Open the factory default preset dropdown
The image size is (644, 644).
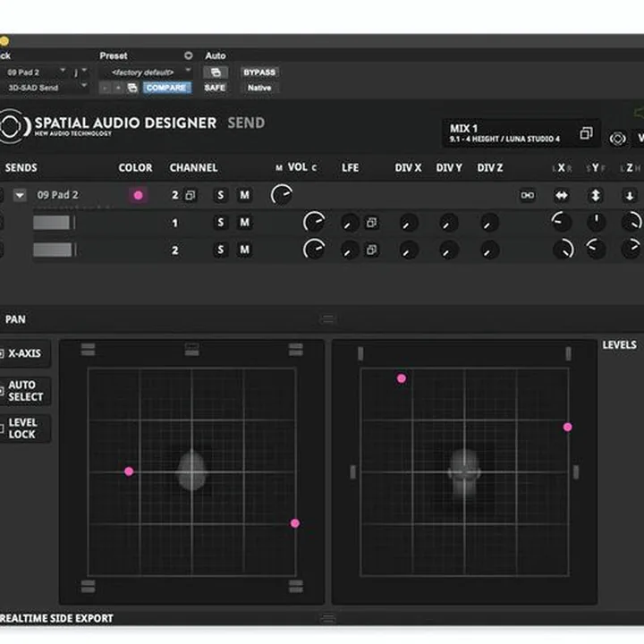coord(147,72)
